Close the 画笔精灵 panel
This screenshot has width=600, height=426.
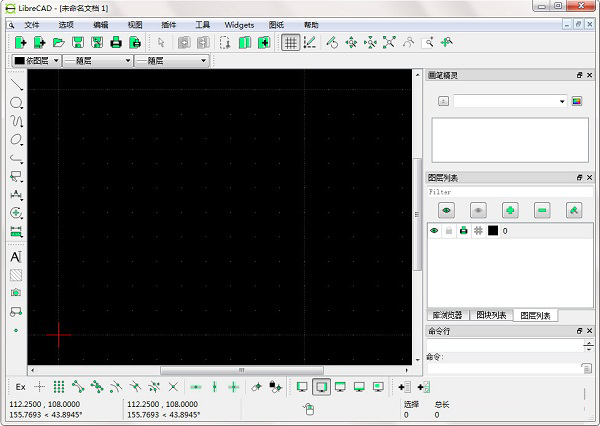tap(590, 75)
